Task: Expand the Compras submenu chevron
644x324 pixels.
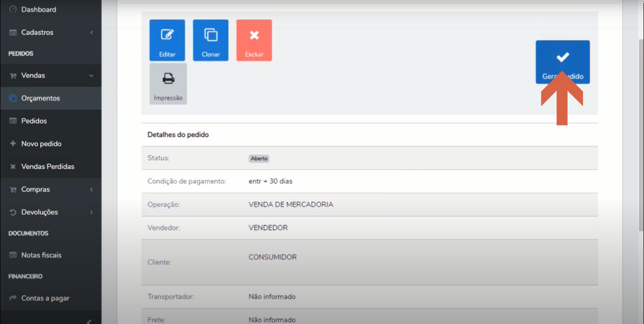Action: point(91,189)
